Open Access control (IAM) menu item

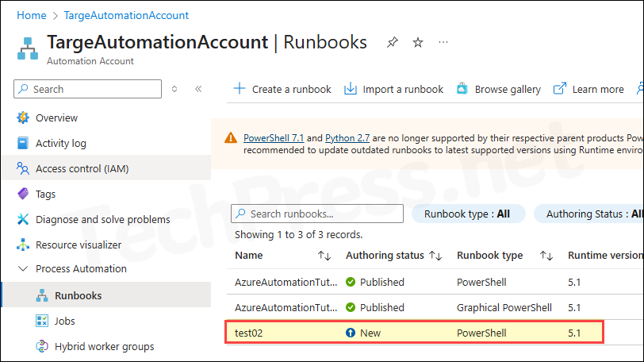point(107,168)
